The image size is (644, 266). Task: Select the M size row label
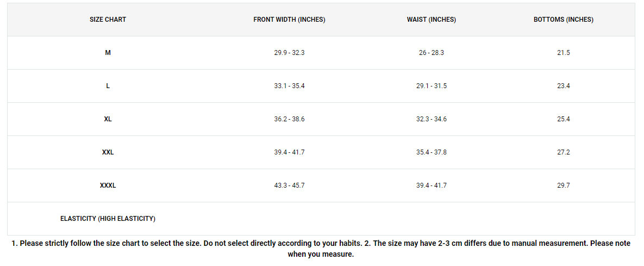pyautogui.click(x=108, y=53)
